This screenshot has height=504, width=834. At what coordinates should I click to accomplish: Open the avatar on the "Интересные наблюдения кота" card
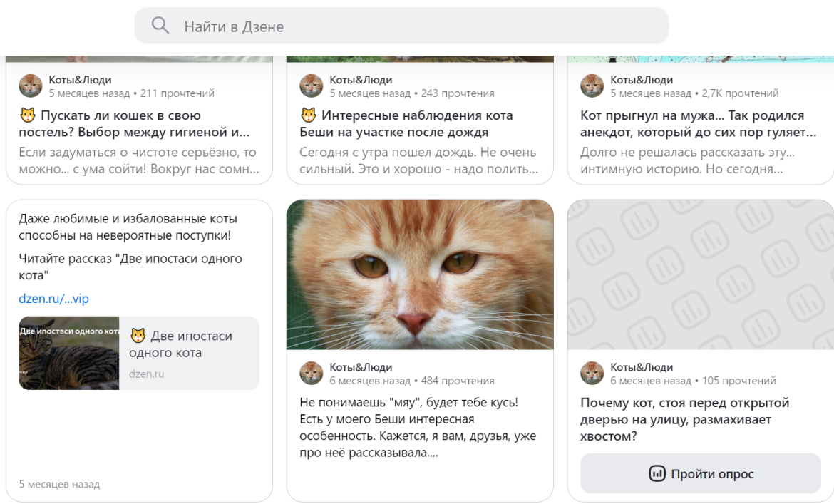click(x=312, y=86)
